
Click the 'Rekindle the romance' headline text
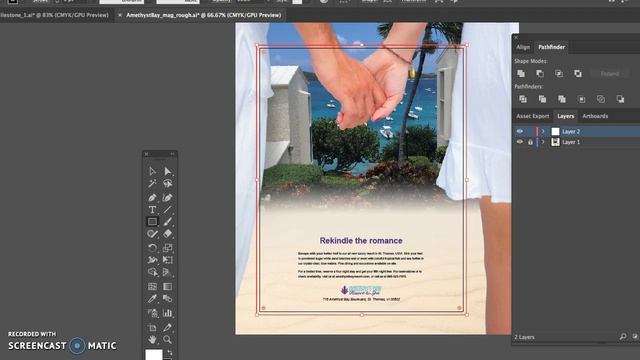tap(361, 241)
